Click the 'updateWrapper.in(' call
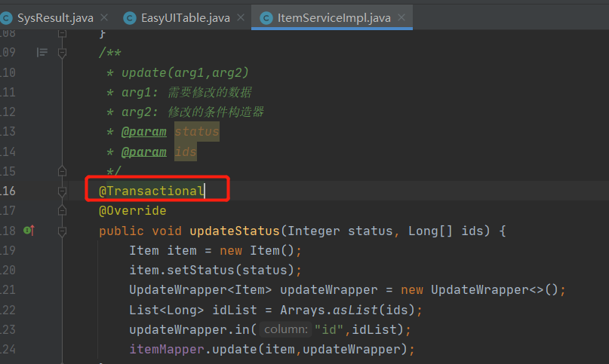Viewport: 609px width, 364px height. (x=192, y=329)
